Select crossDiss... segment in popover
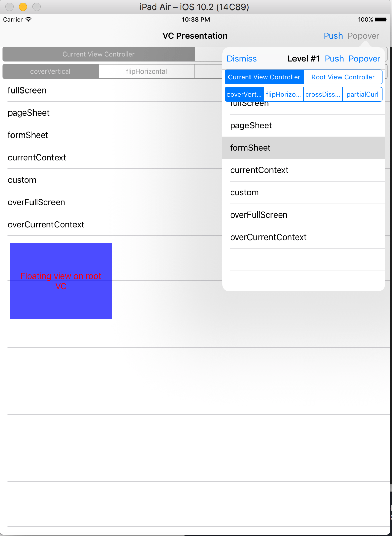This screenshot has height=536, width=392. [x=323, y=94]
